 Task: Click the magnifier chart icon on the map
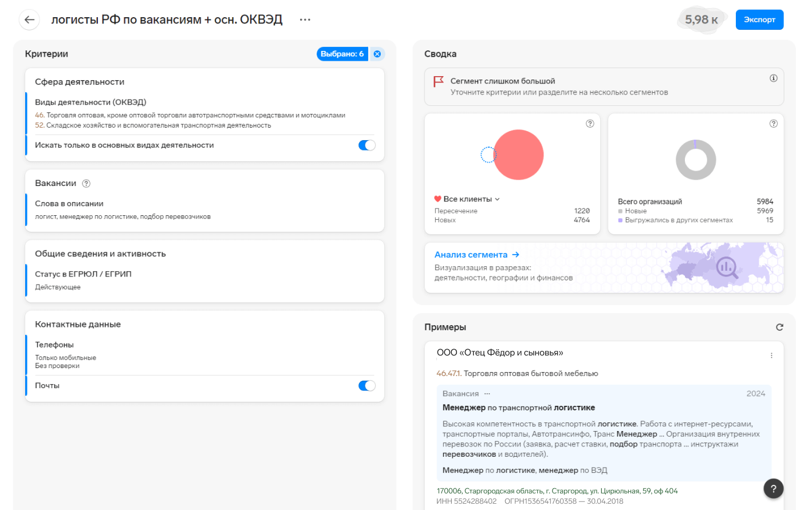click(x=727, y=267)
